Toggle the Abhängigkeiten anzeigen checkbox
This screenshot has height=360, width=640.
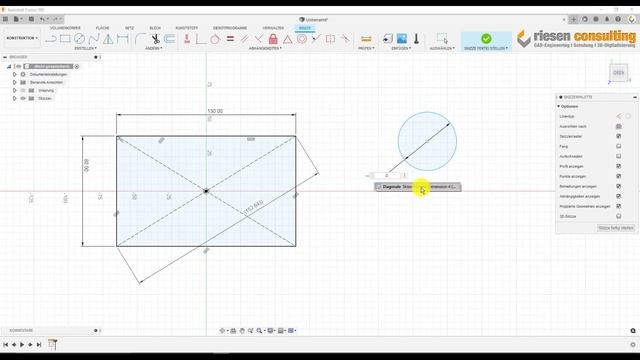click(x=618, y=196)
